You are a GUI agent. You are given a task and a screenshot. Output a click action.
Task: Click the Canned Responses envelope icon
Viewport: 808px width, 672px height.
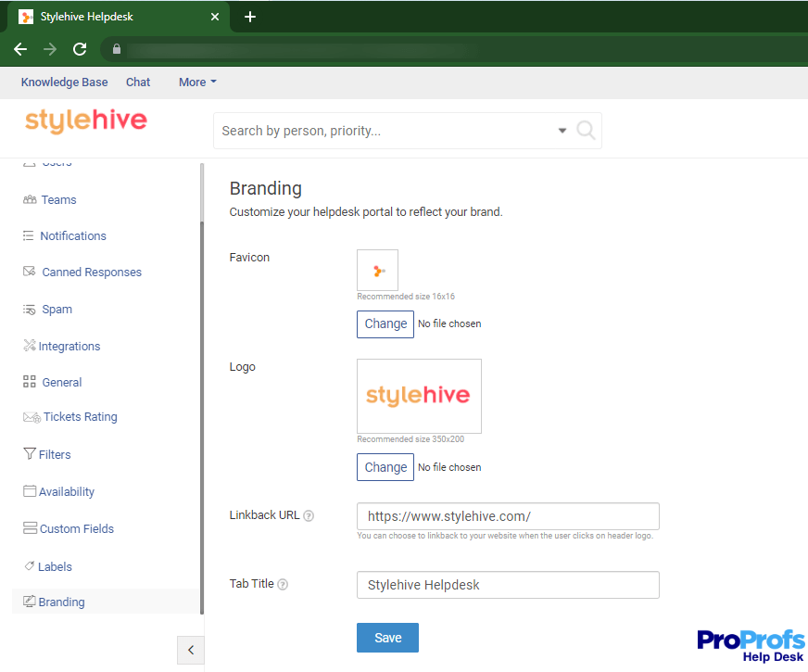click(30, 271)
